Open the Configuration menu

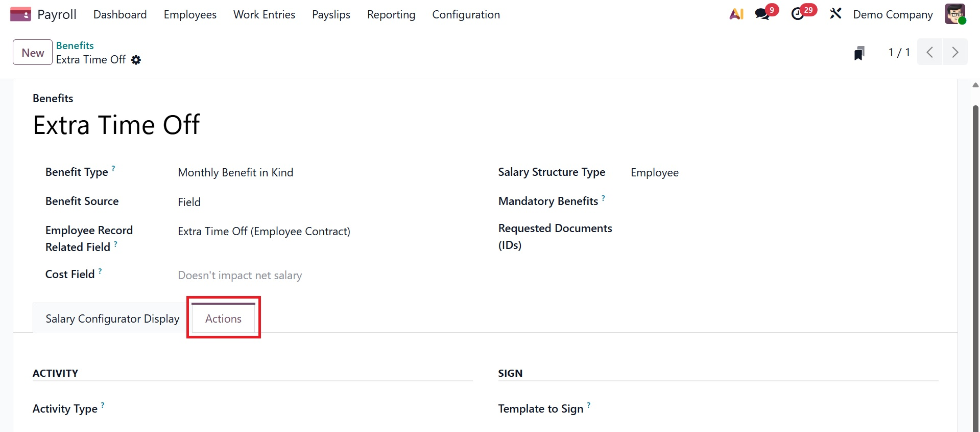pos(466,15)
